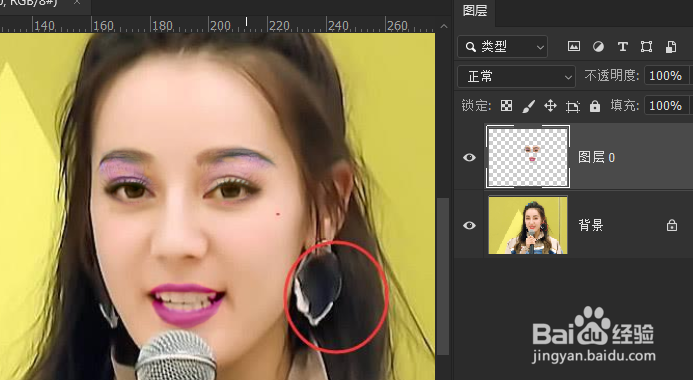The width and height of the screenshot is (693, 380).
Task: Click the horizontal ruler at 200 mark
Action: pos(220,26)
